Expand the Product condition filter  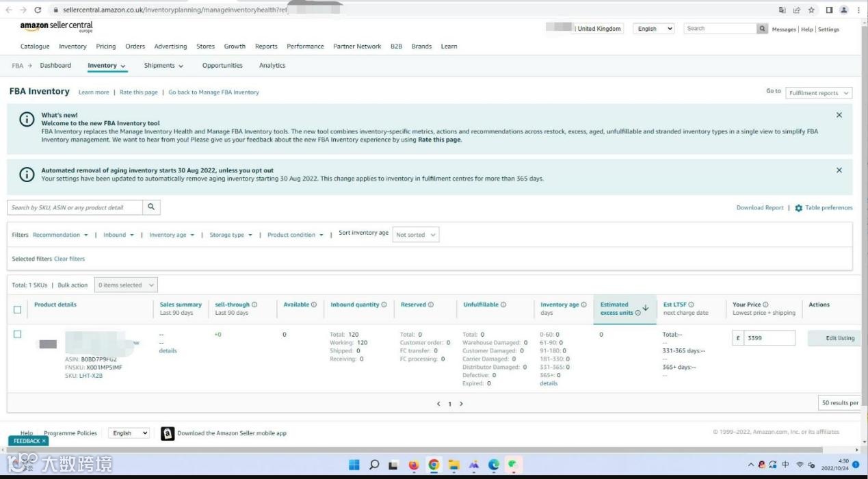[x=295, y=235]
